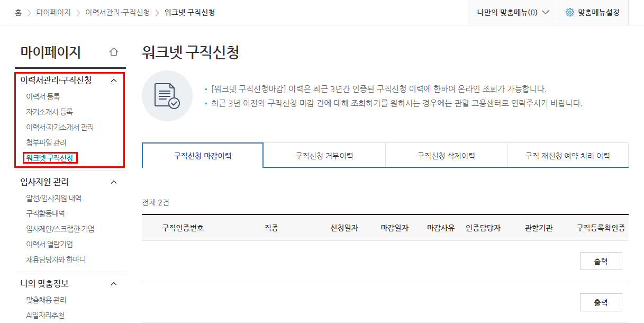This screenshot has height=323, width=644.
Task: Click the 인증담당자 column header
Action: click(x=483, y=228)
